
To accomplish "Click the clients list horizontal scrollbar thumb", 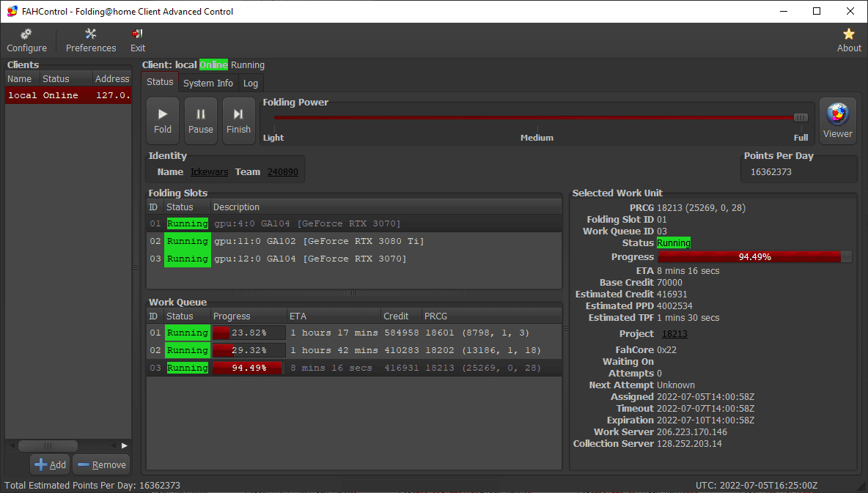I will pos(48,446).
